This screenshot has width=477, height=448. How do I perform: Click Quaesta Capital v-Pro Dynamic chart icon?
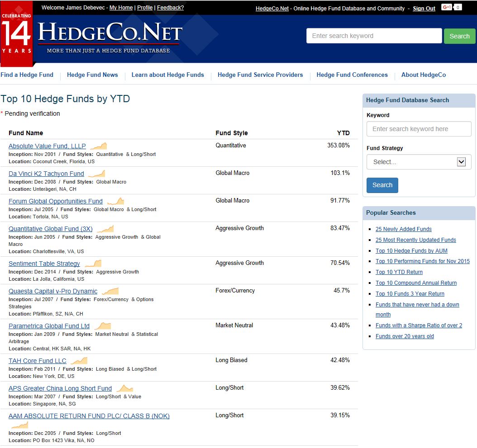pyautogui.click(x=110, y=291)
